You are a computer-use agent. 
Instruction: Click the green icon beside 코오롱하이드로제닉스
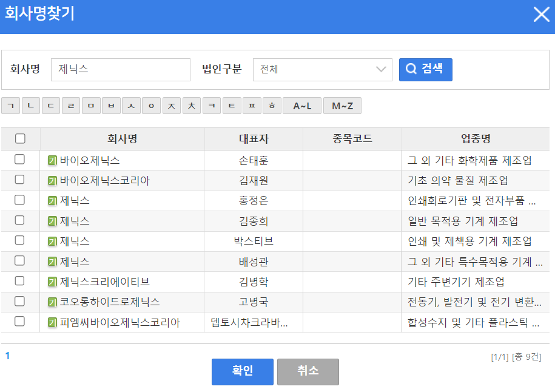(x=52, y=302)
